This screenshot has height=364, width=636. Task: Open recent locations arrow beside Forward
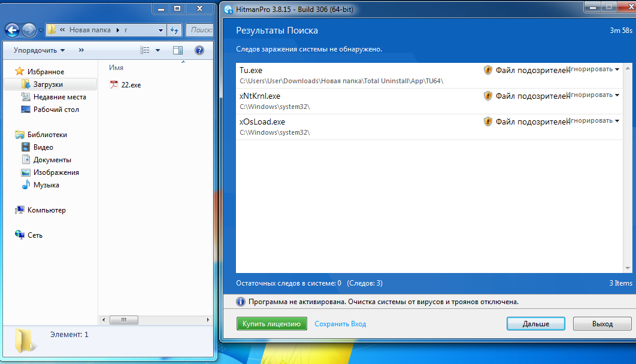(x=41, y=31)
